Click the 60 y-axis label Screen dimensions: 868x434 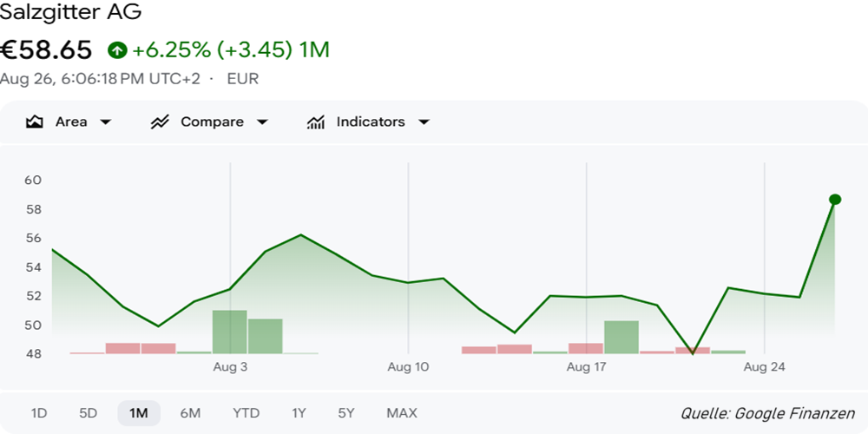click(33, 180)
